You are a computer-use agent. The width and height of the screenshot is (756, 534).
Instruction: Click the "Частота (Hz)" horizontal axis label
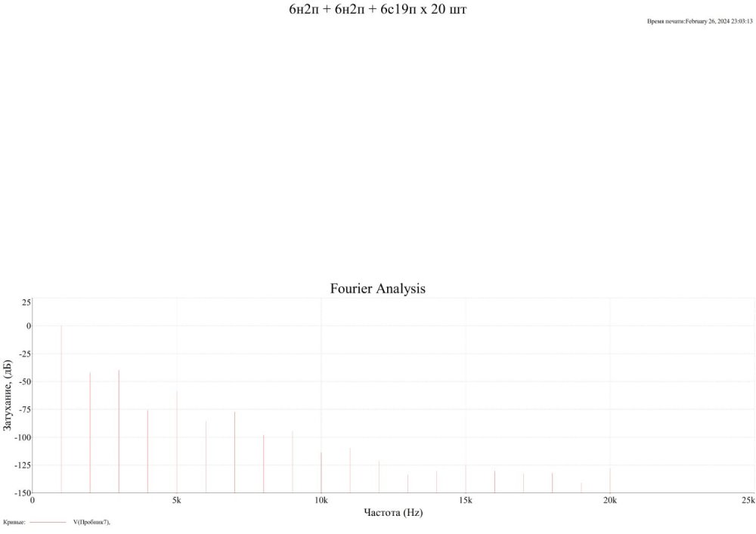click(393, 512)
